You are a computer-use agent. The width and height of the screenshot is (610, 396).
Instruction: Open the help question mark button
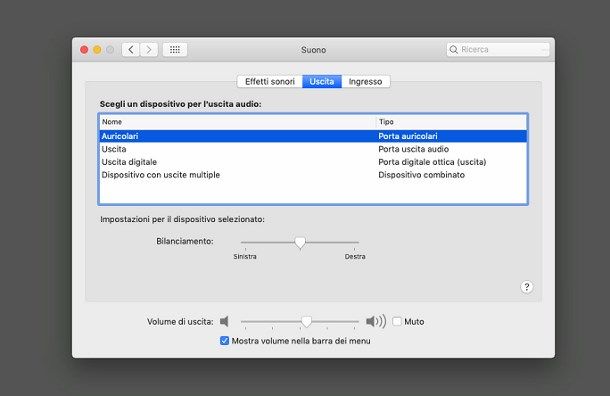coord(526,287)
